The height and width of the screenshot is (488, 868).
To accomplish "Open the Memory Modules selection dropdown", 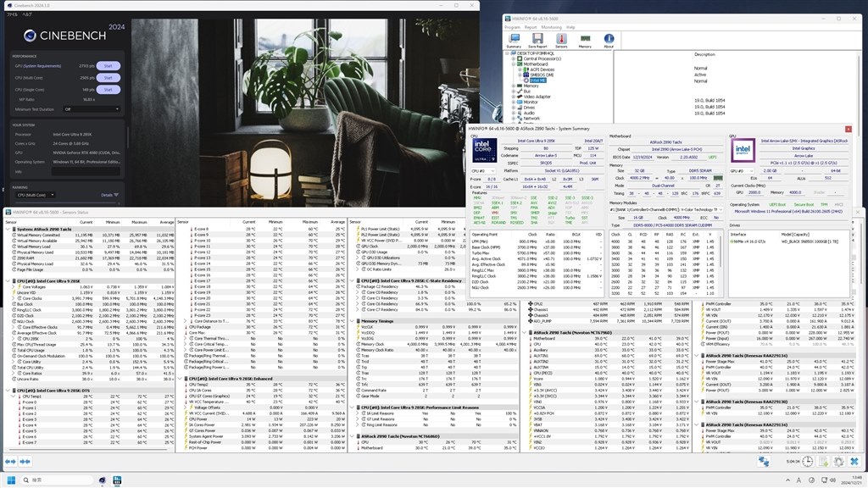I will pos(666,210).
